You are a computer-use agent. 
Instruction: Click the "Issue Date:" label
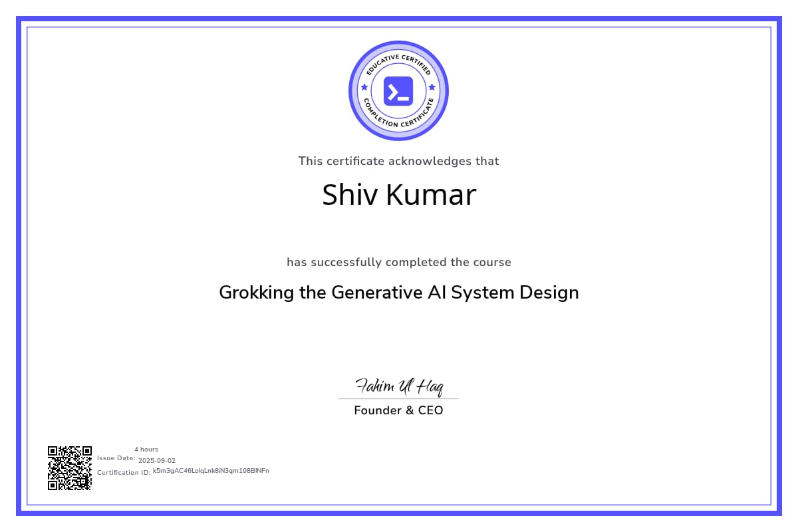click(x=116, y=458)
